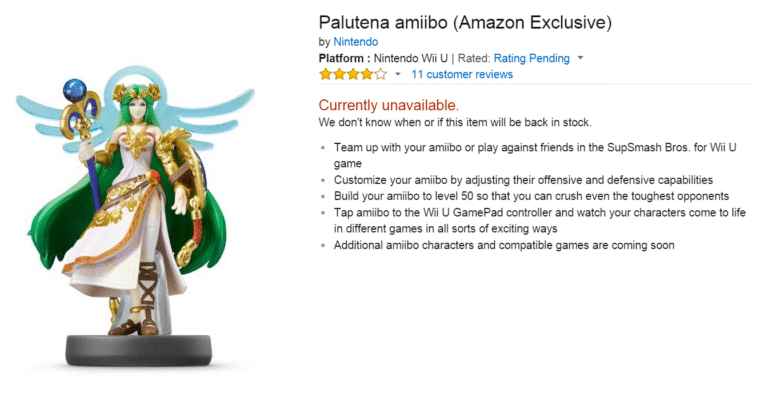Select the third gold rating star
The width and height of the screenshot is (768, 393).
coord(353,74)
